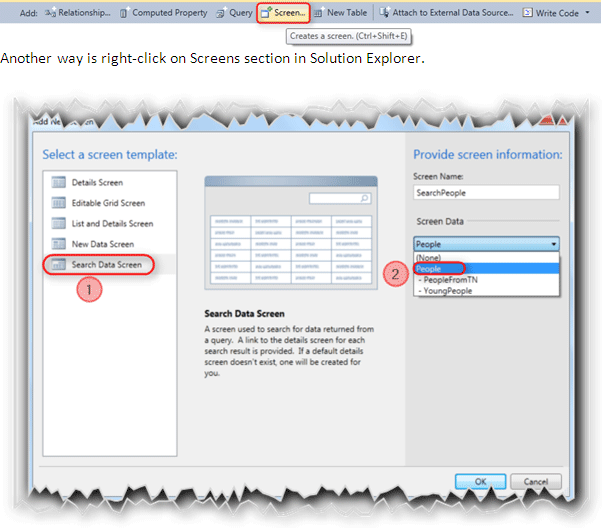
Task: Click 'Select a screen template:' heading
Action: (110, 154)
